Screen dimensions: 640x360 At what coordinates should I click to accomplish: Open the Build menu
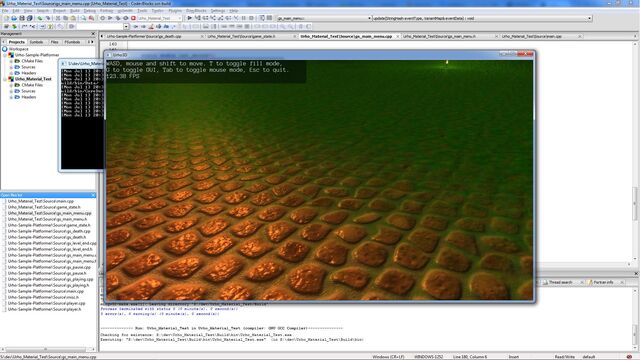tap(75, 11)
